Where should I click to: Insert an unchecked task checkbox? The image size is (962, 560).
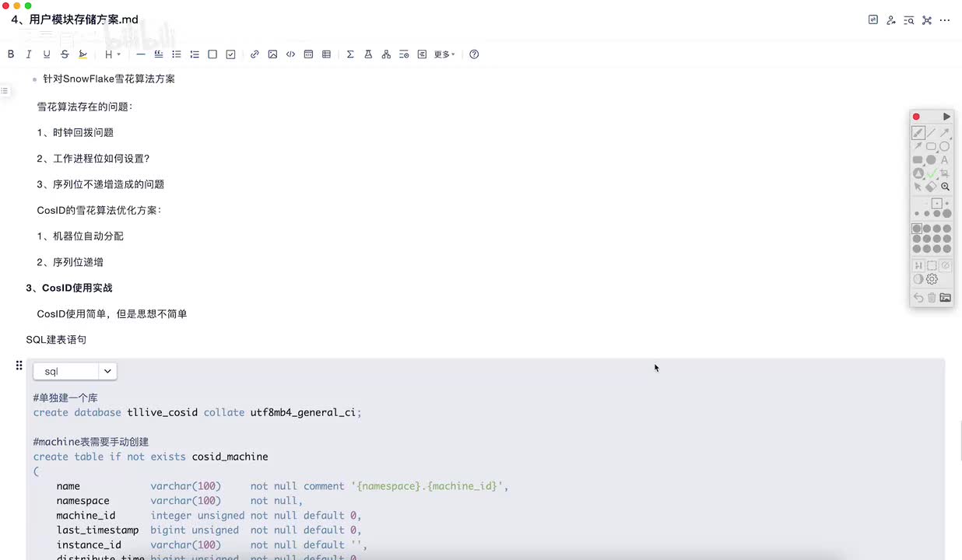(x=212, y=54)
